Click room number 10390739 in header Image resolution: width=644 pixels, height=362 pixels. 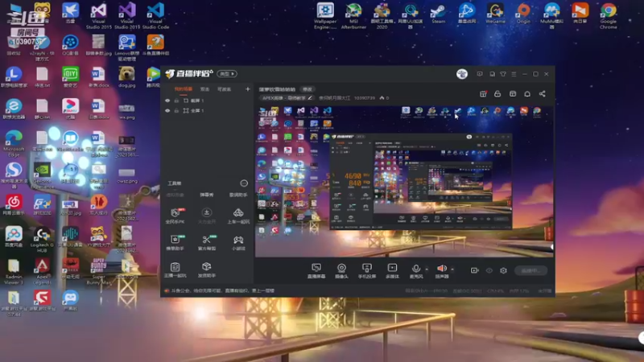(365, 98)
